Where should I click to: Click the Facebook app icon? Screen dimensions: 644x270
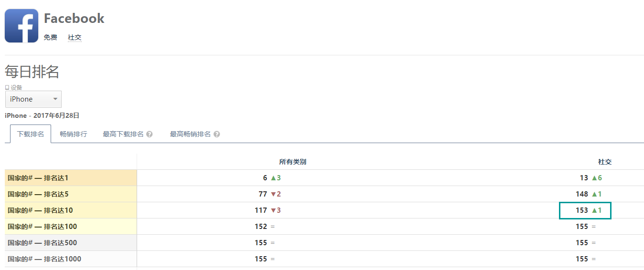(21, 26)
